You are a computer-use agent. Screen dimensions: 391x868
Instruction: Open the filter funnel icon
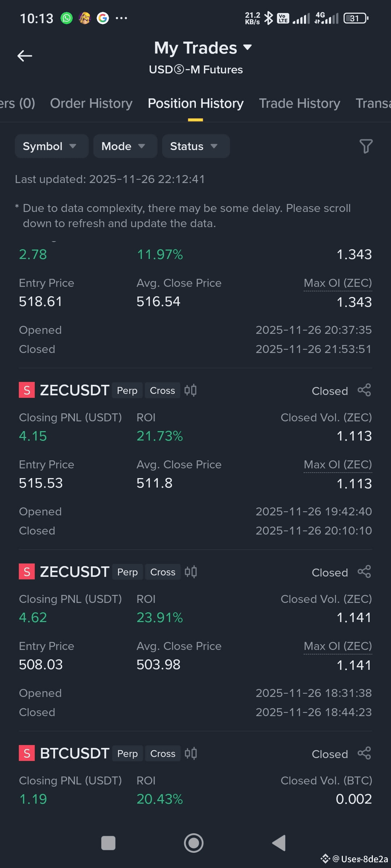coord(366,146)
